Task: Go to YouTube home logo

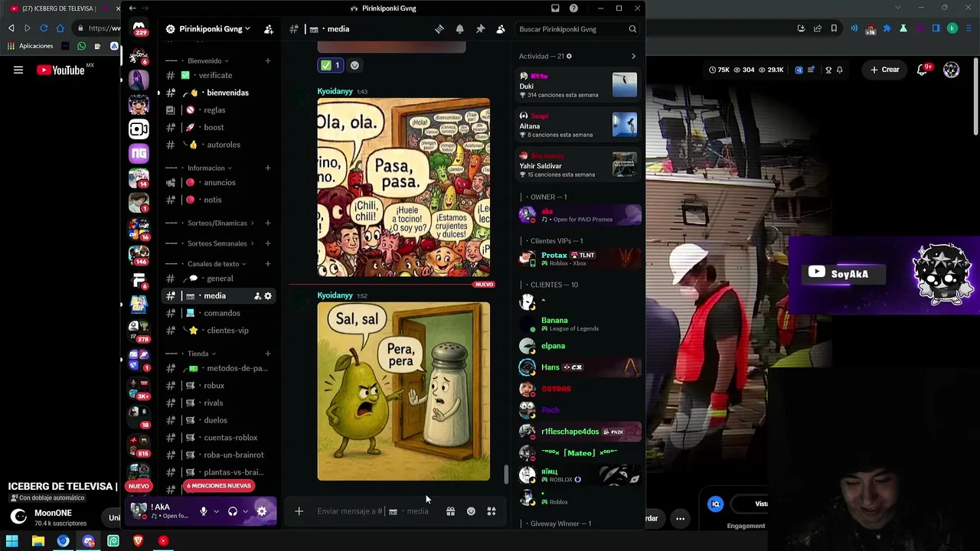Action: [x=60, y=70]
